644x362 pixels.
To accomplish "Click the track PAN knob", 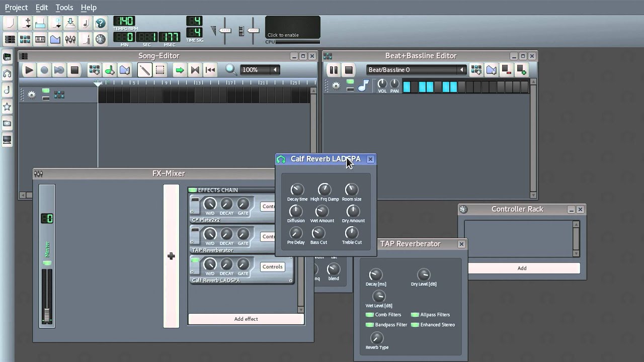I will point(394,84).
